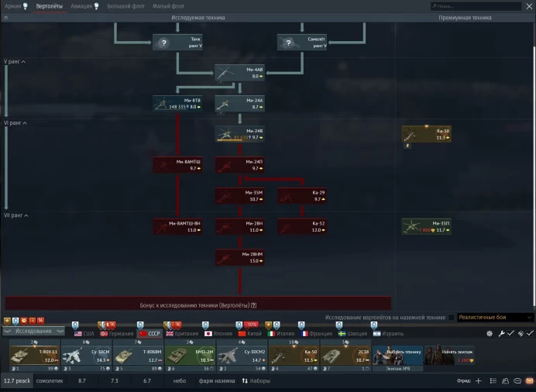Image resolution: width=536 pixels, height=392 pixels.
Task: Select the locked Ка-52 helicopter
Action: 302,226
